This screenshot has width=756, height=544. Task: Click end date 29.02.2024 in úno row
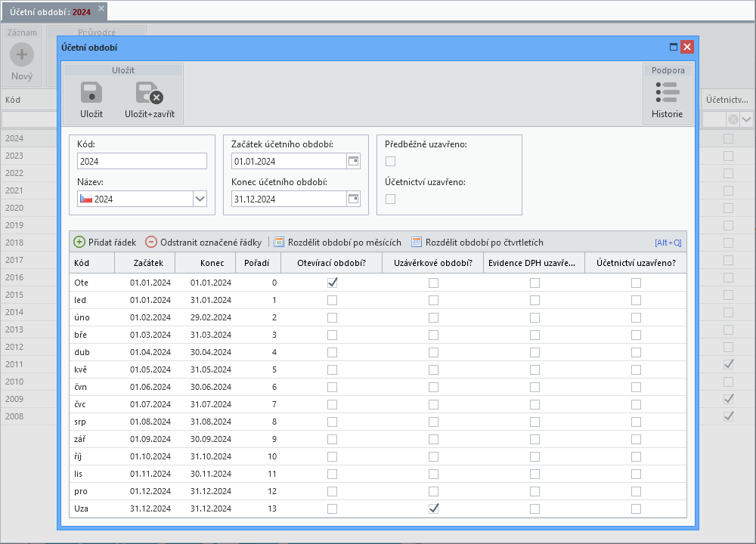pos(211,317)
